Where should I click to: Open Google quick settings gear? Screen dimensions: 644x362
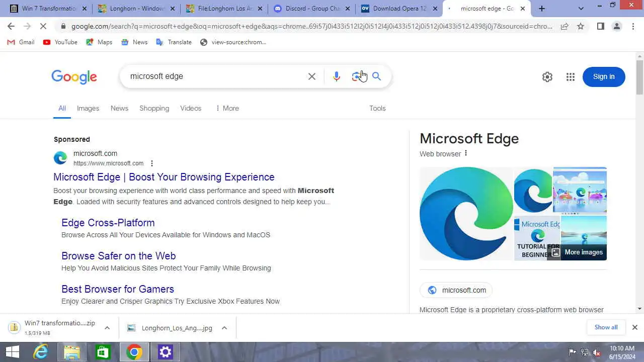(x=547, y=77)
